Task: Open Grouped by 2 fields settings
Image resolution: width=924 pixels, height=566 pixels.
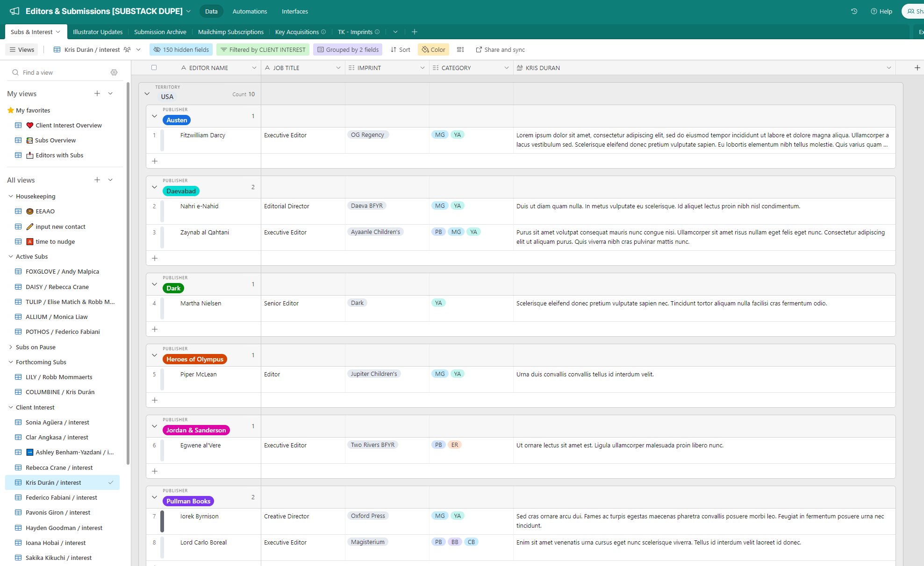Action: tap(348, 50)
